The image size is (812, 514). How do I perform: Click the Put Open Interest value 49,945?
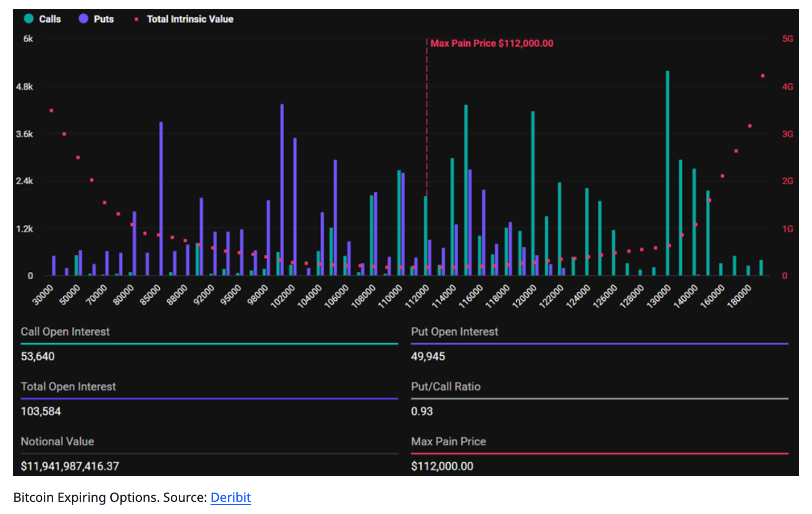[428, 356]
